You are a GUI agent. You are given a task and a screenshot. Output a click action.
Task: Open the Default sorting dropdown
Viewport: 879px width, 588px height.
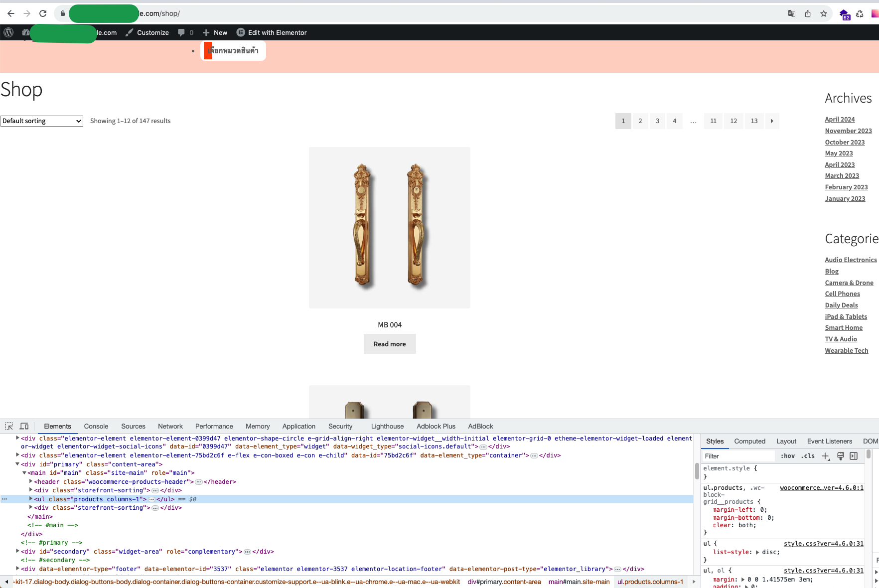coord(41,121)
